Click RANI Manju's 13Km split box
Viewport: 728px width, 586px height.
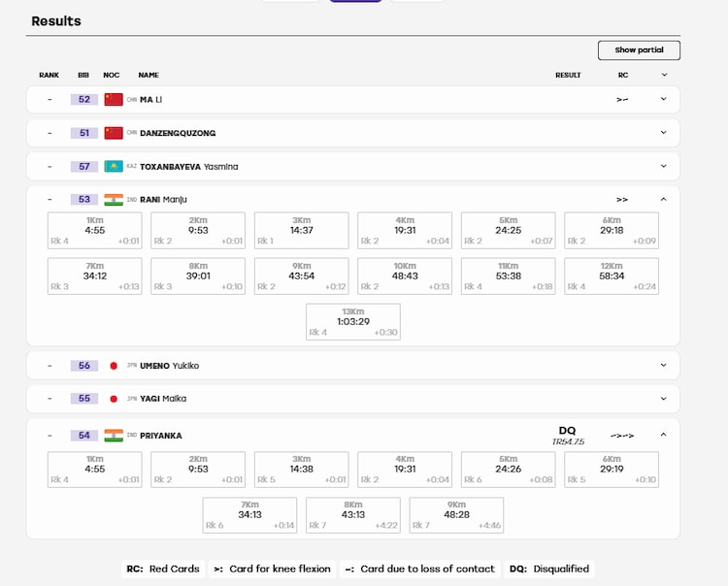pyautogui.click(x=353, y=321)
